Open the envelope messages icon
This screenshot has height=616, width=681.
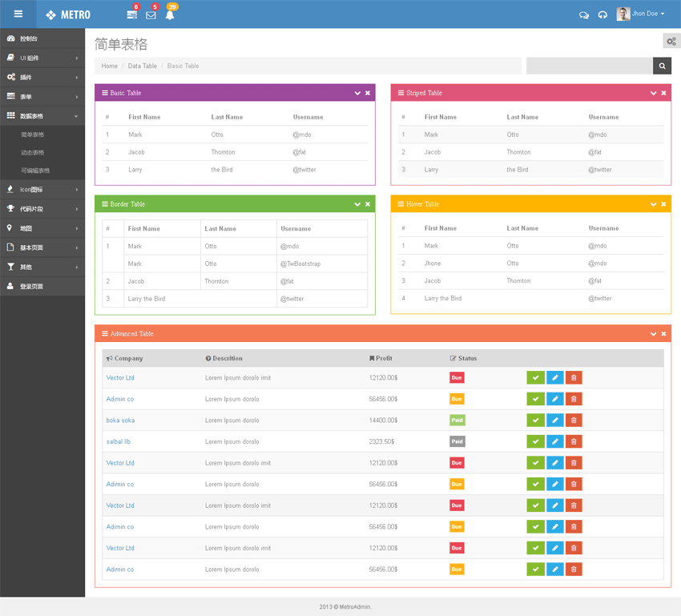click(x=151, y=15)
